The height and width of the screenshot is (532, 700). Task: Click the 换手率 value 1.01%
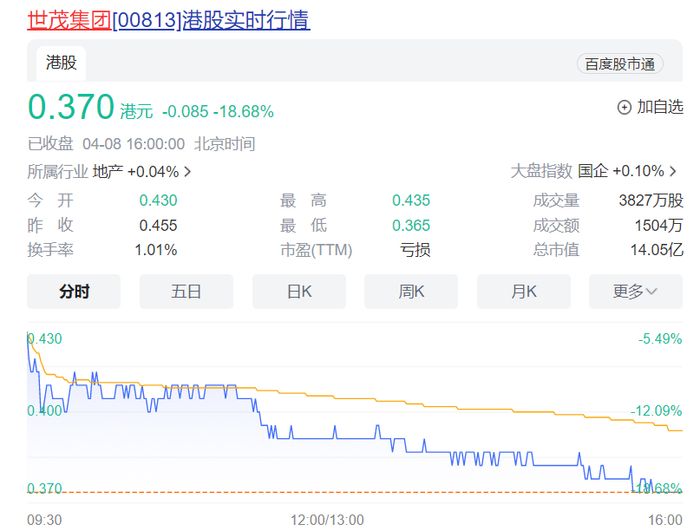(x=156, y=250)
